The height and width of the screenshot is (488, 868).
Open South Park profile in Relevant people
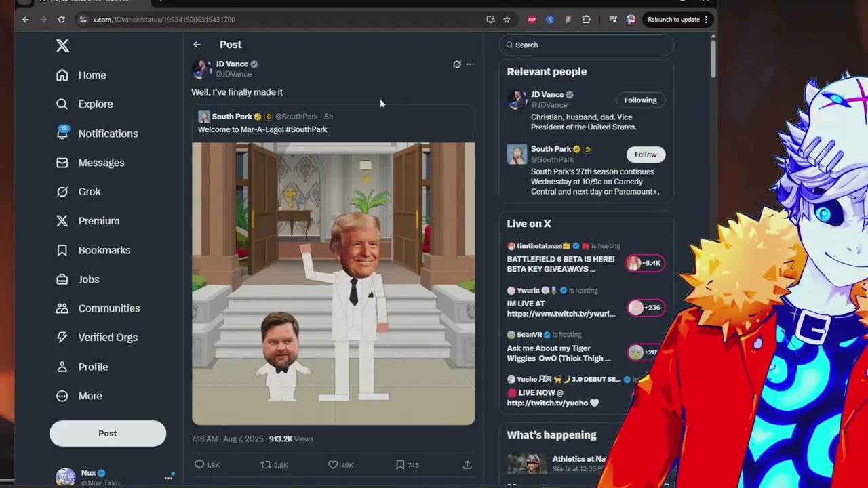coord(551,149)
